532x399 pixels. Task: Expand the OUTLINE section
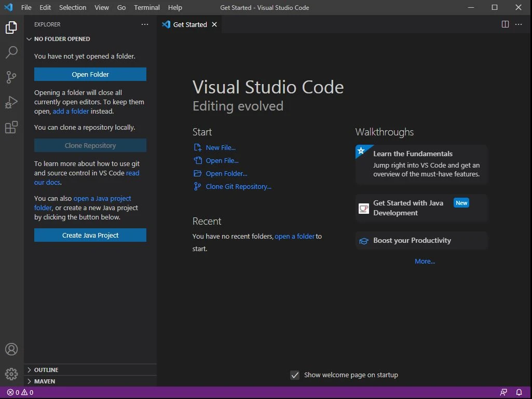coord(46,370)
